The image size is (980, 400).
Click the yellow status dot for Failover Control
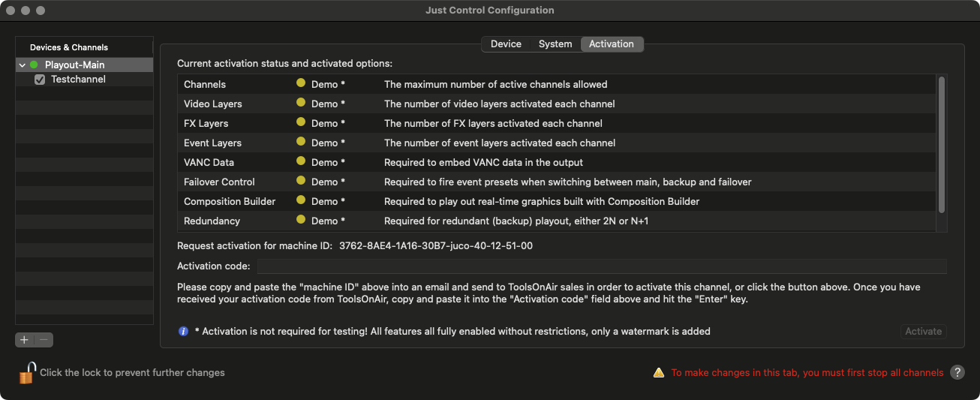(x=301, y=182)
